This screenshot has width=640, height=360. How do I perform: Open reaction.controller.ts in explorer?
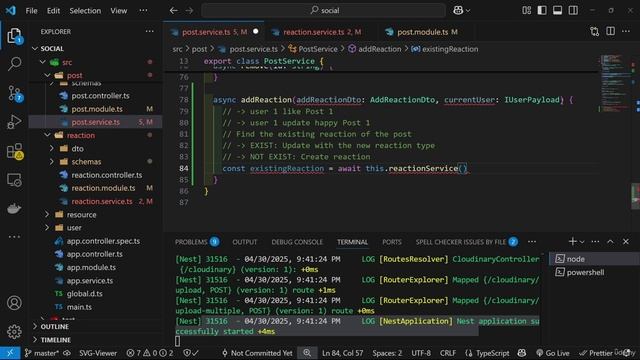pos(107,175)
